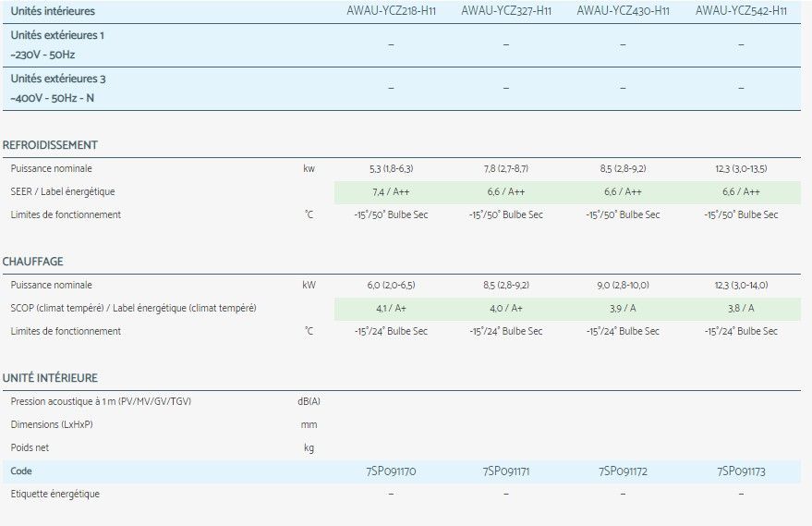This screenshot has height=526, width=812.
Task: Select the Unités extérieures 3 row label
Action: 58,79
